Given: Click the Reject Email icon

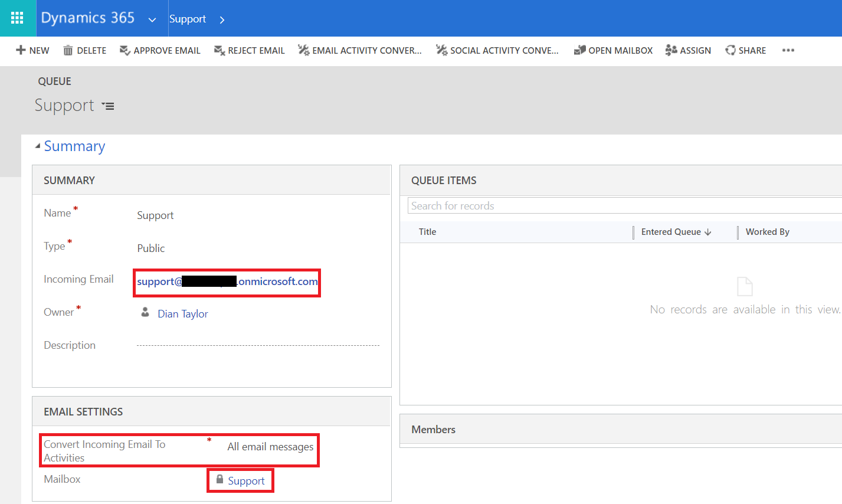Looking at the screenshot, I should [x=219, y=50].
